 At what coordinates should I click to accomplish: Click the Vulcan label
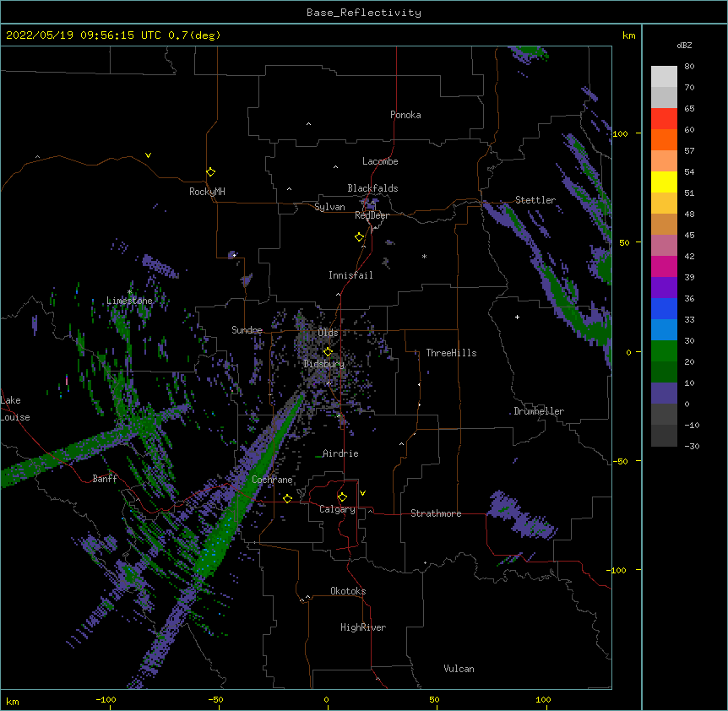[459, 669]
